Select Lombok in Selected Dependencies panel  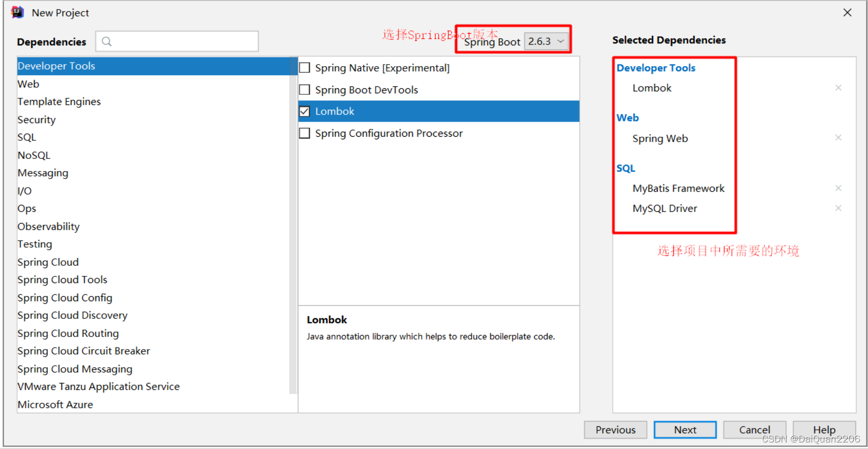(652, 88)
